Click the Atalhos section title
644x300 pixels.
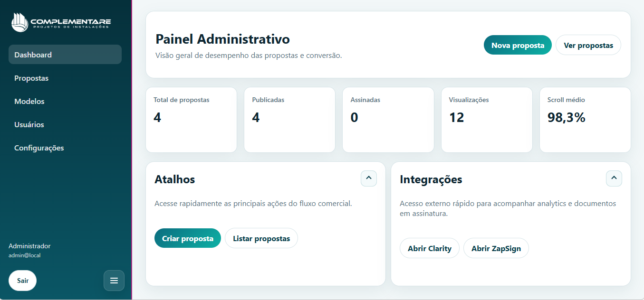[x=175, y=179]
